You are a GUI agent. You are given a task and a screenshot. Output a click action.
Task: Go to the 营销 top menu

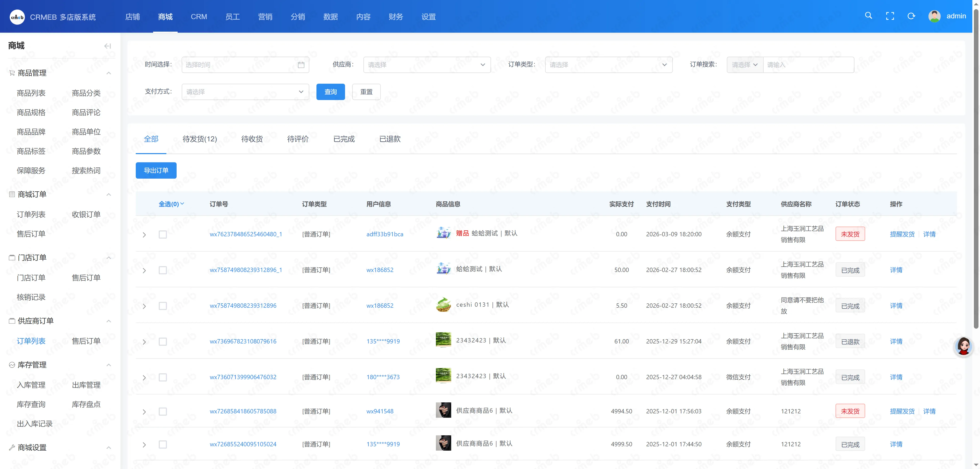(x=265, y=17)
